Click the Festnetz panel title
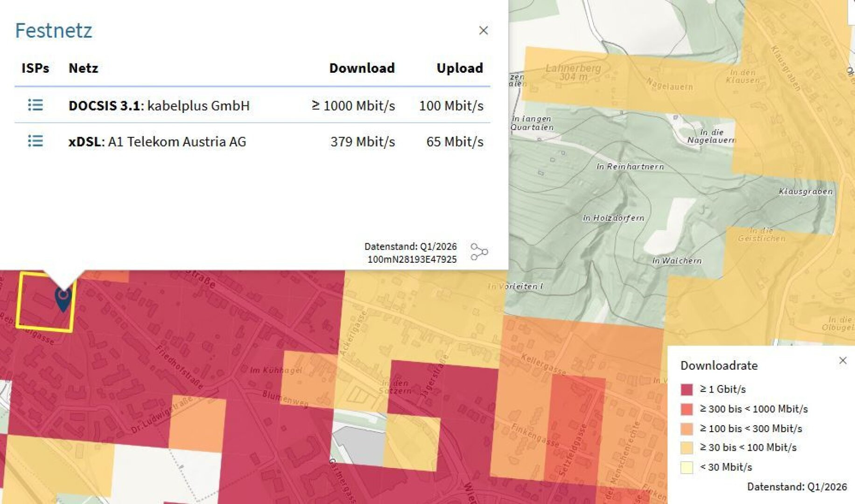Image resolution: width=855 pixels, height=504 pixels. coord(54,30)
